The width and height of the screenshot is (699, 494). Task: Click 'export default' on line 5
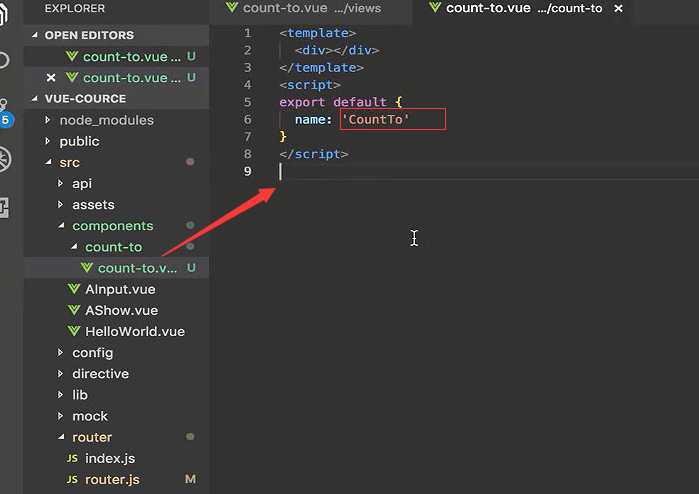point(333,102)
